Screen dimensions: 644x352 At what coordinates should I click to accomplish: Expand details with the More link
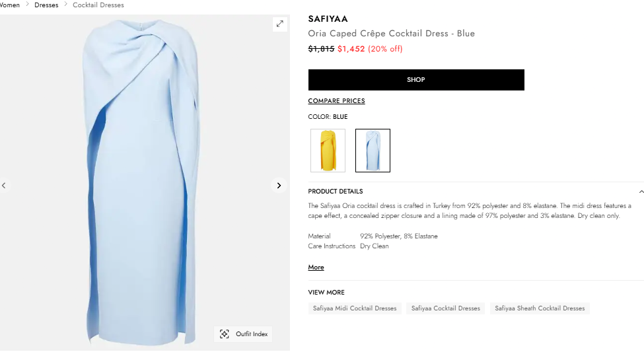pyautogui.click(x=316, y=267)
